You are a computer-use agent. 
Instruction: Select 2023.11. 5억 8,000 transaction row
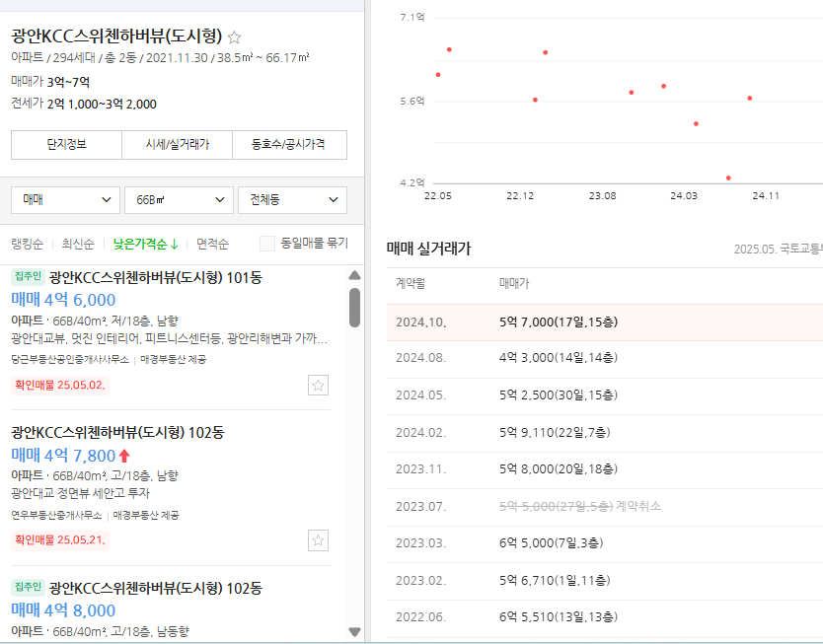(605, 469)
